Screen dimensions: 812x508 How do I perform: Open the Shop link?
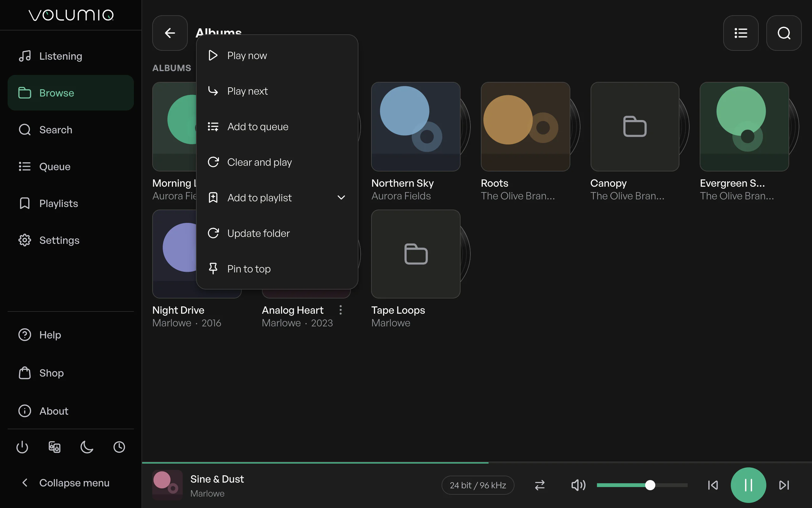point(70,373)
